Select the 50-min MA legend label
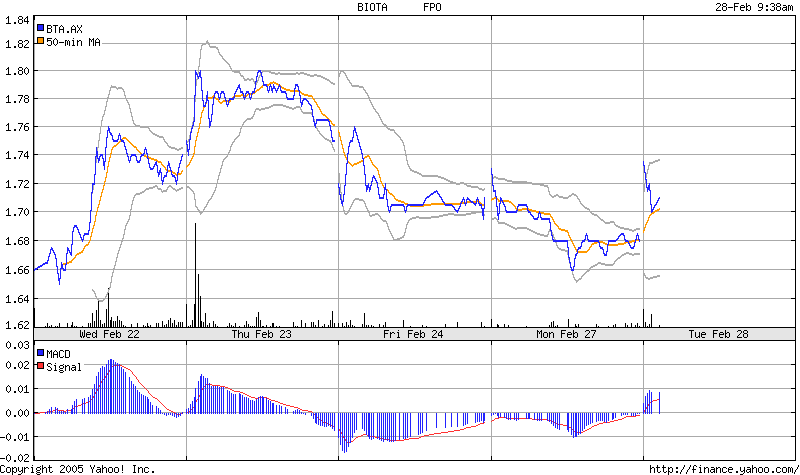The height and width of the screenshot is (475, 800). coord(73,42)
